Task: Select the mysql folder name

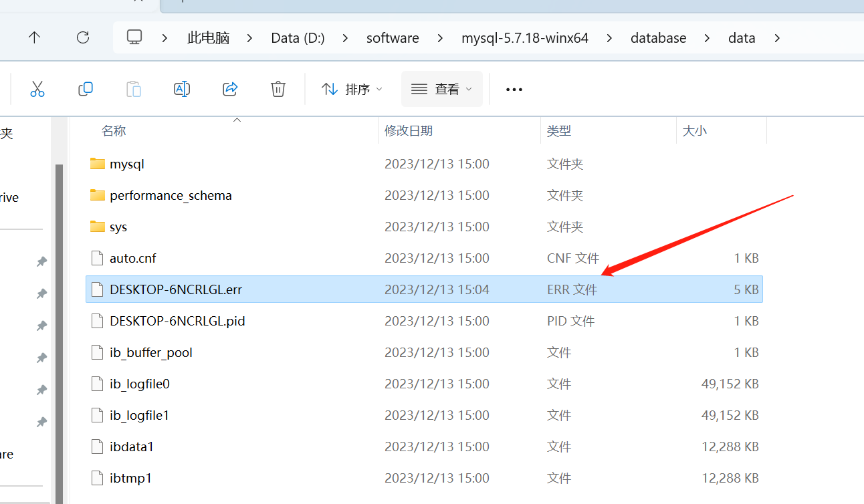Action: click(127, 164)
